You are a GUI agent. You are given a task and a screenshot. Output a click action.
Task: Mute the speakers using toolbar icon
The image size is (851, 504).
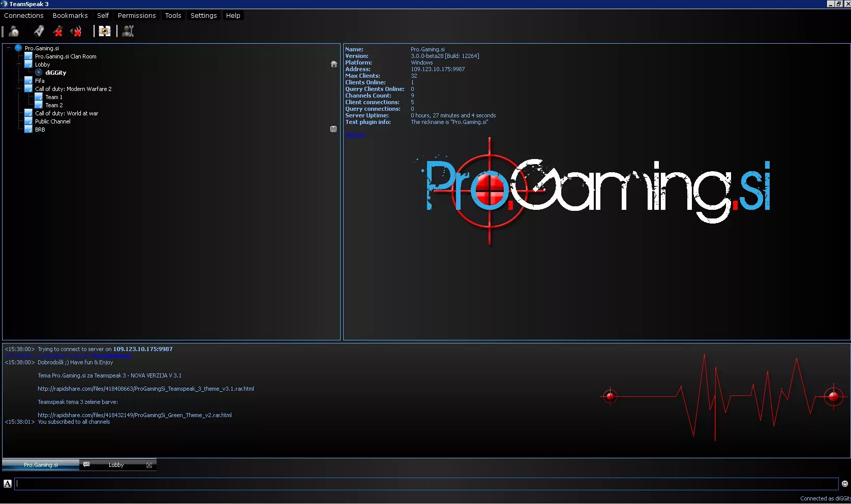click(76, 31)
